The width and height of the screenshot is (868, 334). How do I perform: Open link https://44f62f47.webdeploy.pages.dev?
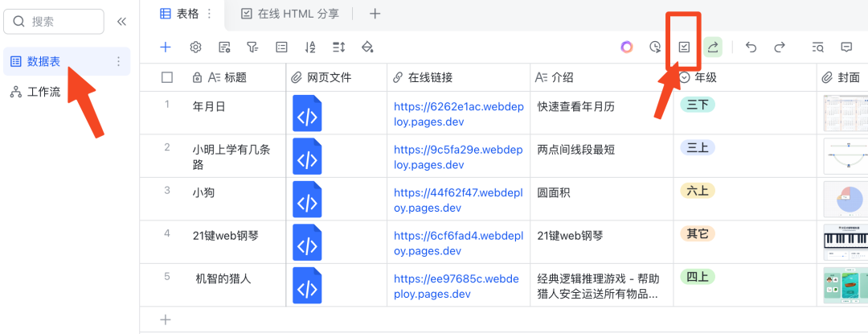point(458,200)
